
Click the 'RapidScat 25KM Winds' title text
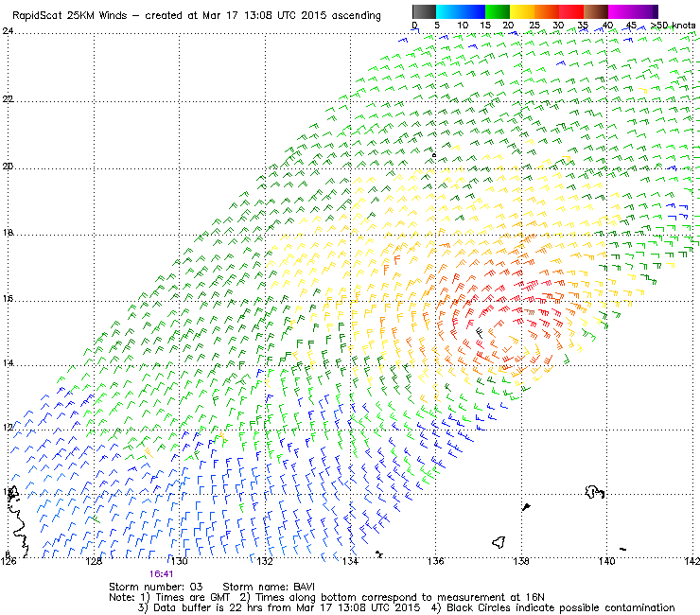70,16
